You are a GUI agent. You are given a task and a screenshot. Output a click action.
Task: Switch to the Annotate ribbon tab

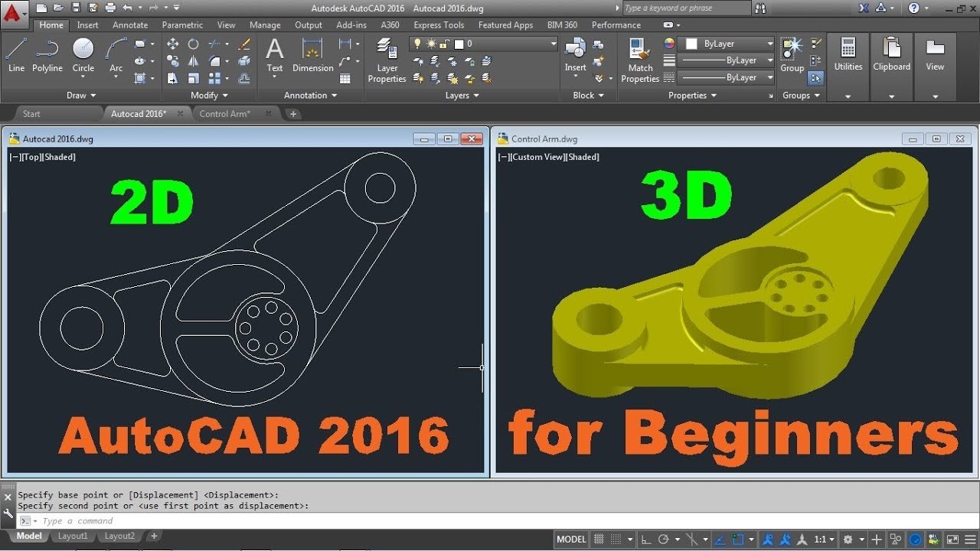coord(130,25)
